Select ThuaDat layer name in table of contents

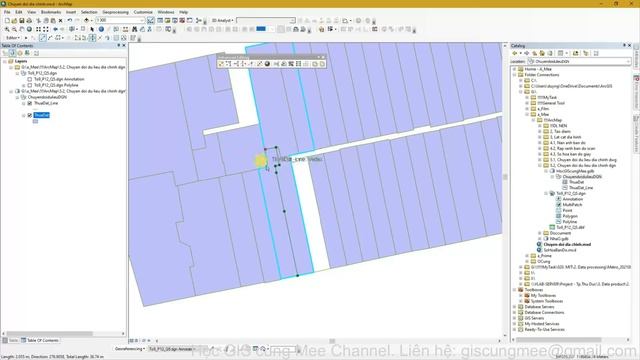click(42, 116)
